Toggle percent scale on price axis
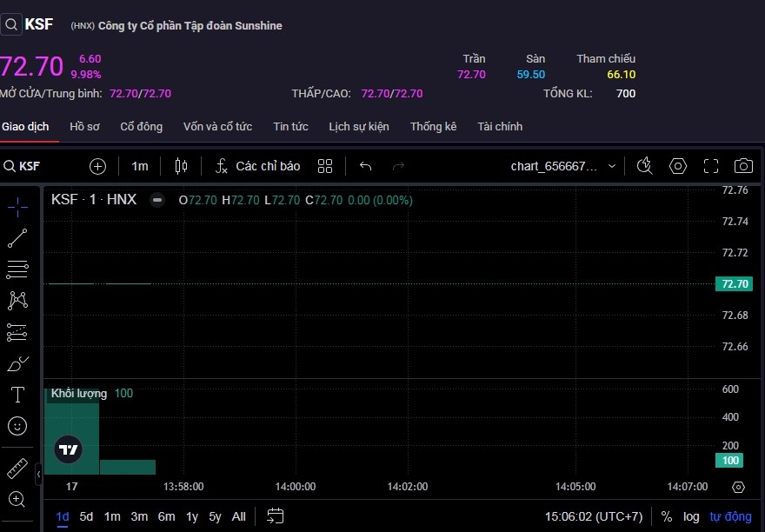Screen dimensions: 765x532 pos(667,516)
